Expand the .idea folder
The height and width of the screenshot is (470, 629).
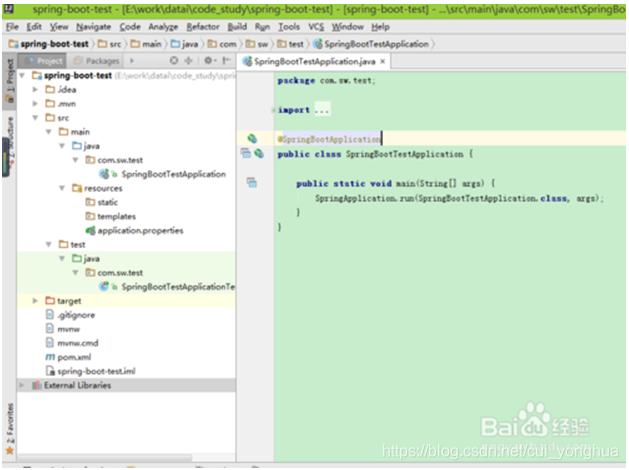point(35,89)
